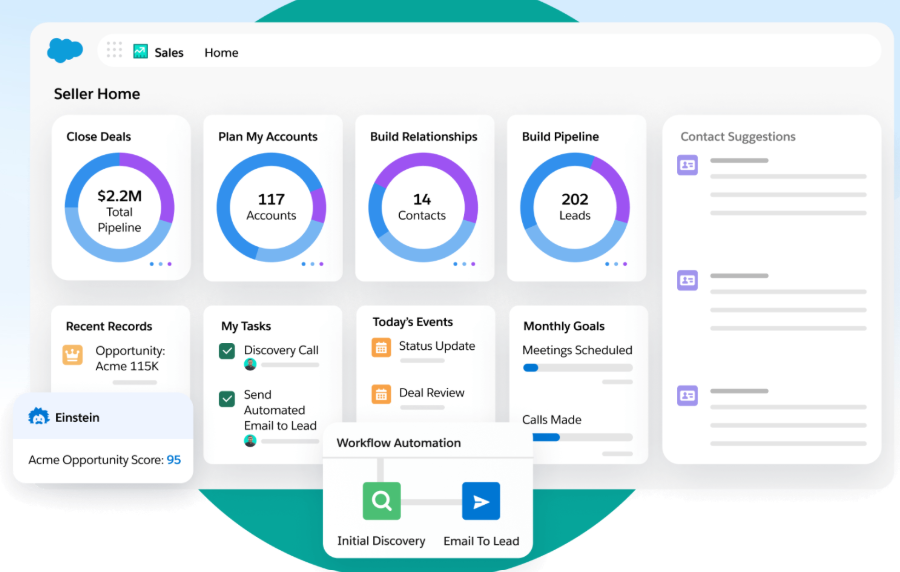Open the Plan My Accounts card title
The image size is (900, 572).
(268, 137)
